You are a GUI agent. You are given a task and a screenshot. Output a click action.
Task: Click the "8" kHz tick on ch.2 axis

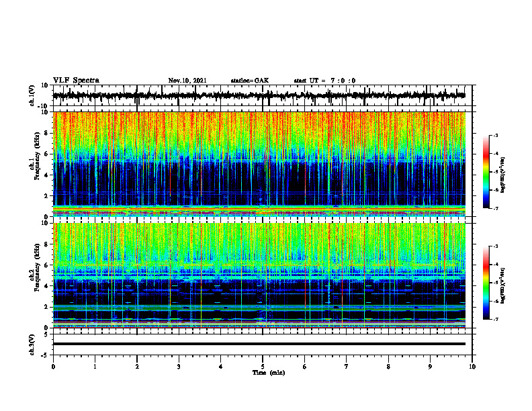(47, 244)
